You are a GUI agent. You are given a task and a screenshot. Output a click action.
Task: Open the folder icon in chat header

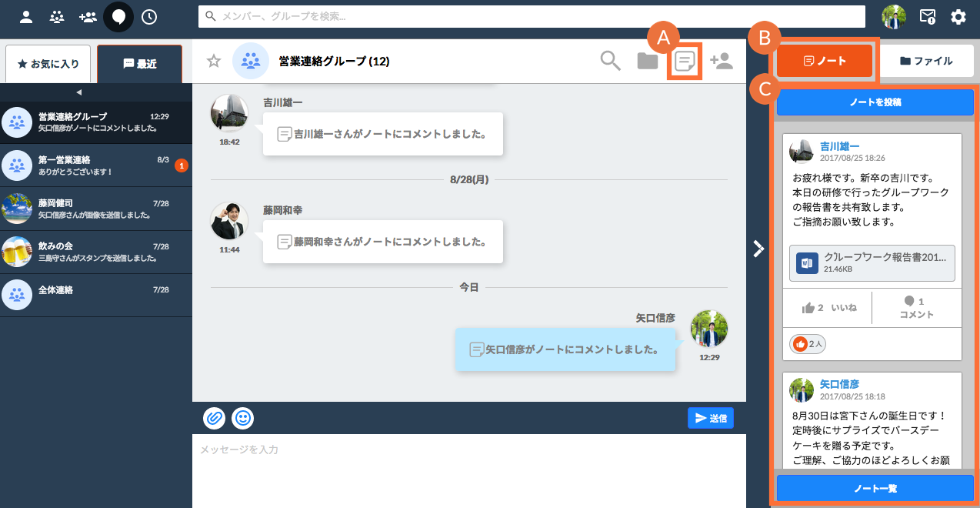point(648,61)
